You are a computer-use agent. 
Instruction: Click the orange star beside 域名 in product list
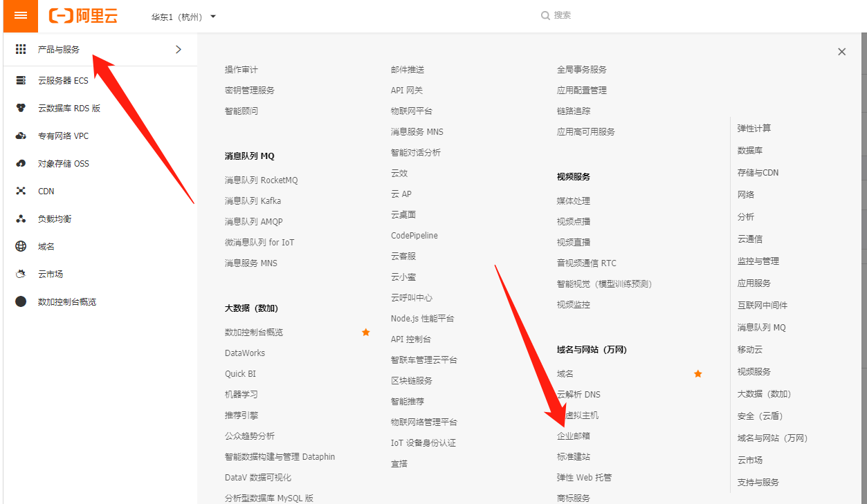tap(698, 374)
